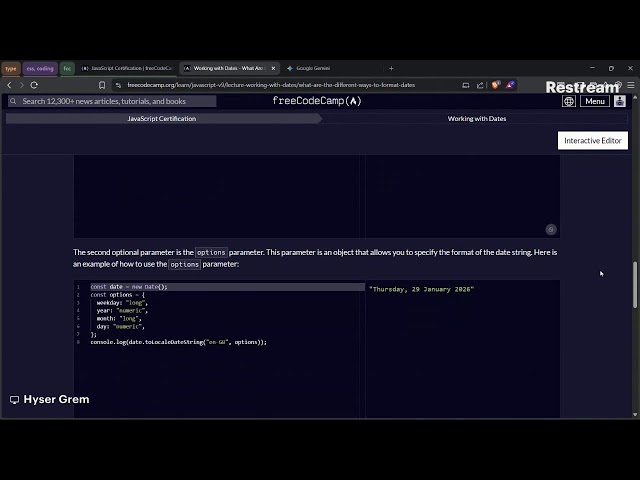Open the 'css, coding' tab group
The image size is (640, 480).
[40, 68]
